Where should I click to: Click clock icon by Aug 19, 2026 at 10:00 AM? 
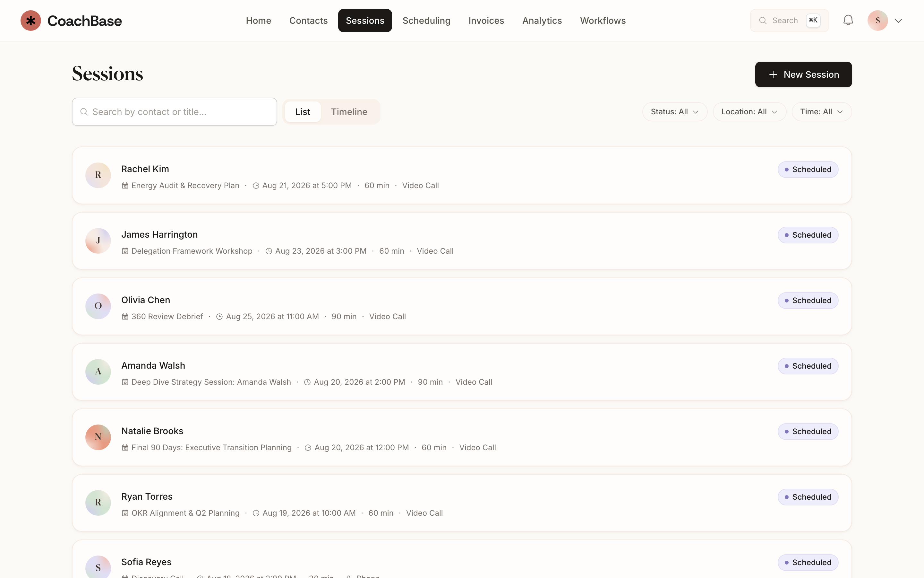[256, 513]
